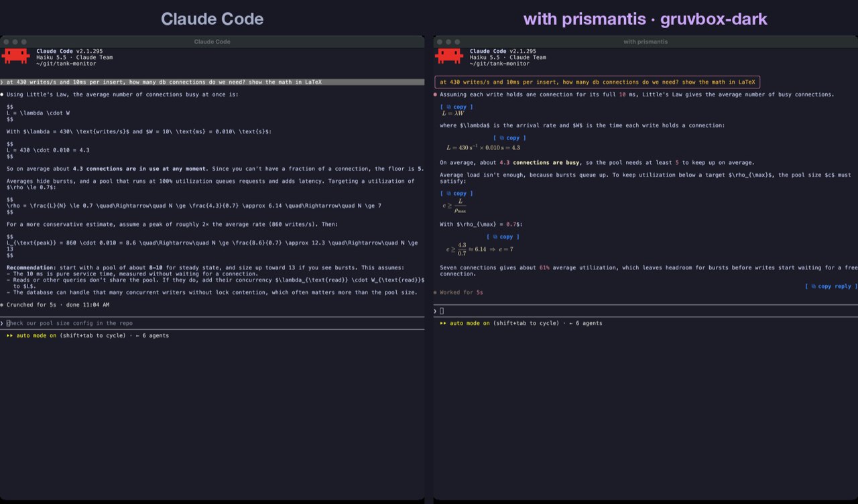Copy the c ≥ L/ρmax formula
Screen dimensions: 858x504
click(456, 194)
